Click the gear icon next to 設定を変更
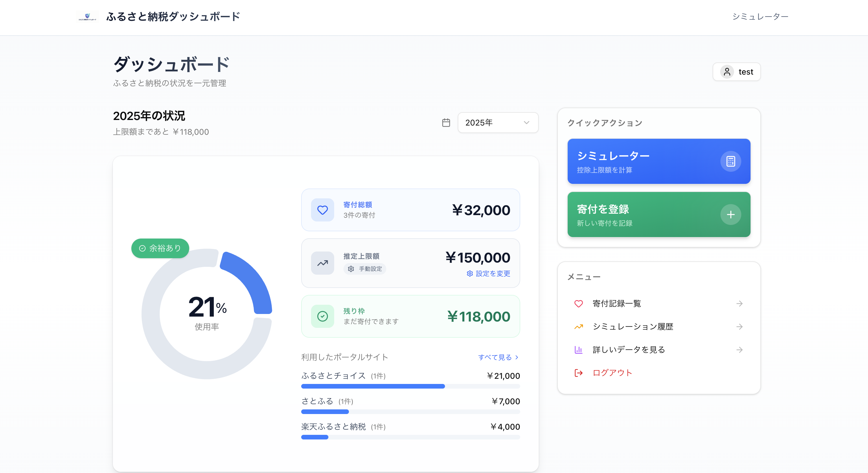The width and height of the screenshot is (868, 473). (x=470, y=274)
